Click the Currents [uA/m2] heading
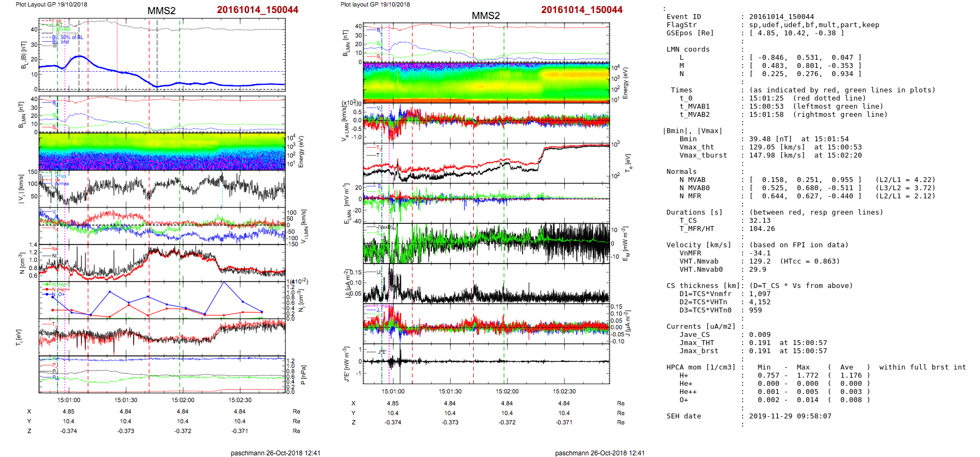This screenshot has width=980, height=457. point(700,327)
